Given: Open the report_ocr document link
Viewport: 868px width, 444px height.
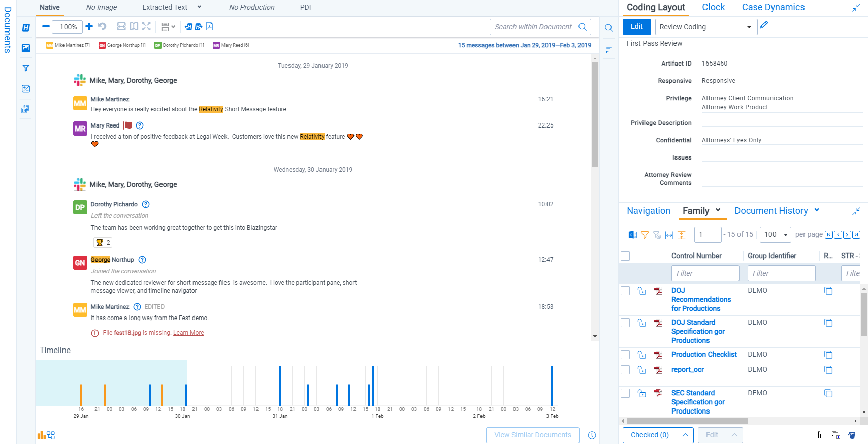Looking at the screenshot, I should (688, 370).
